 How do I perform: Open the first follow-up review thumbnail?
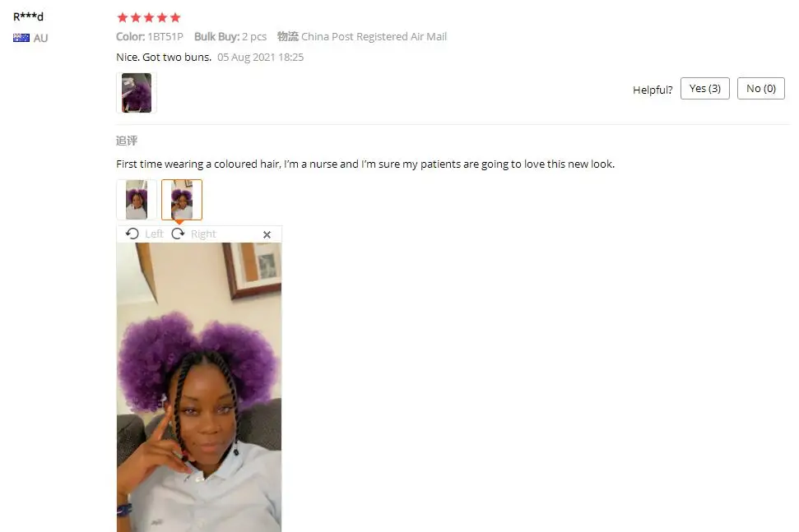coord(137,200)
